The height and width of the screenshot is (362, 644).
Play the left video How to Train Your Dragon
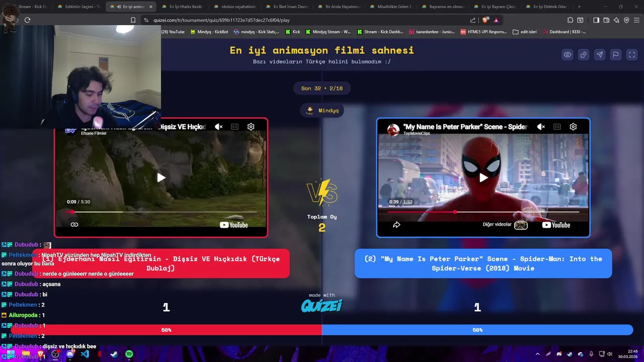pos(161,177)
